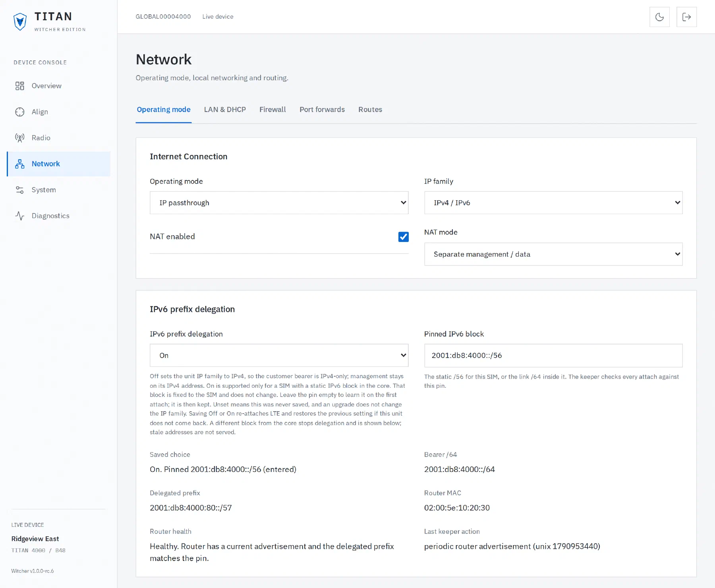
Task: Click the Ridgeview East device name
Action: [x=35, y=539]
